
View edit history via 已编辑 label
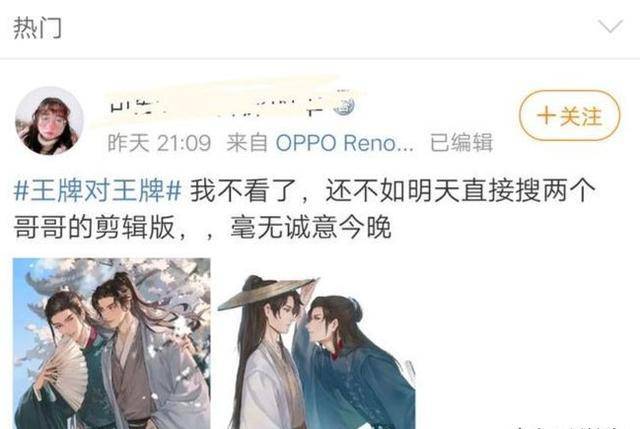[x=462, y=142]
